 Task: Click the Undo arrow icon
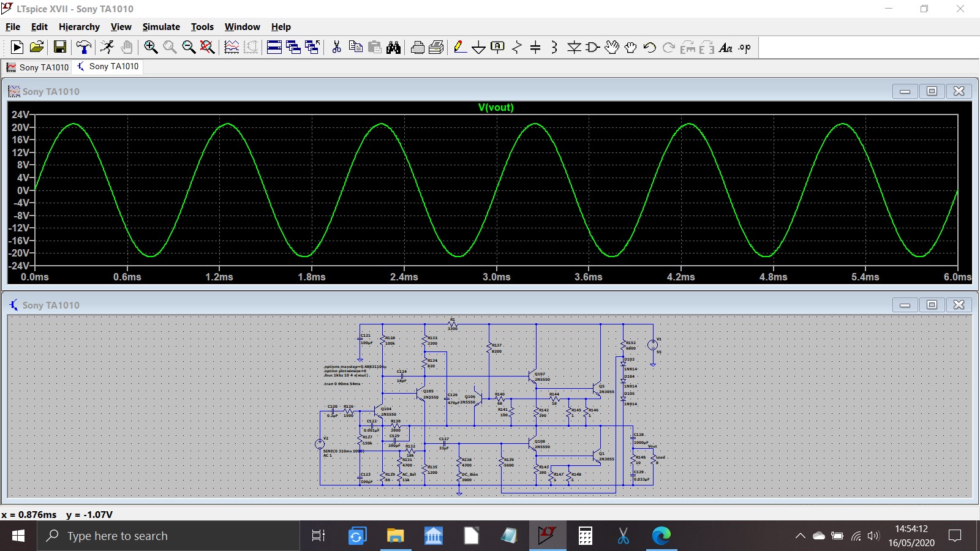pyautogui.click(x=650, y=47)
